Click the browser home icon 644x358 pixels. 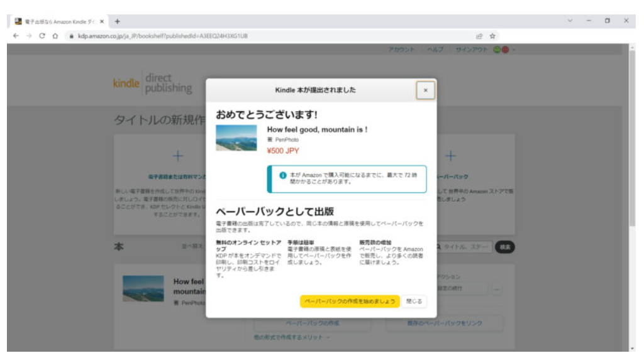(55, 36)
